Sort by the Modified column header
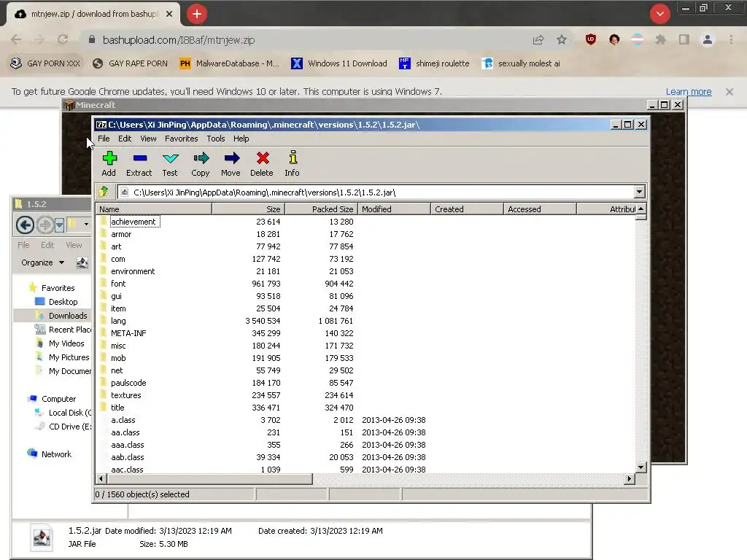This screenshot has height=560, width=747. click(x=394, y=209)
